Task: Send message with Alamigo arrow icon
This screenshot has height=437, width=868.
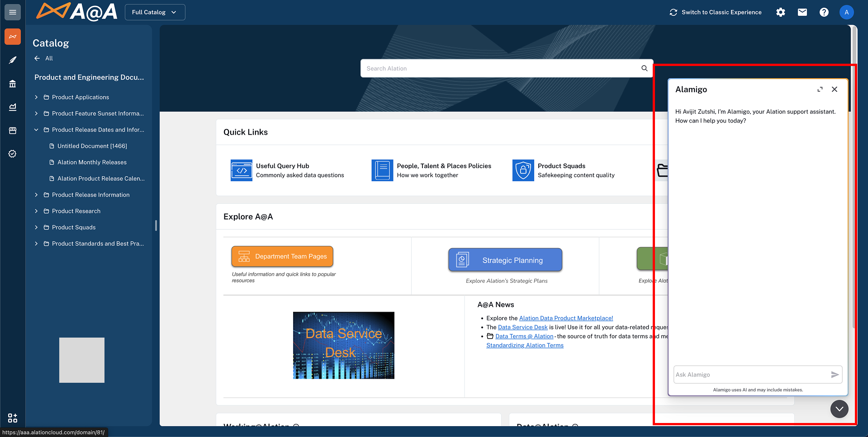Action: pyautogui.click(x=835, y=375)
